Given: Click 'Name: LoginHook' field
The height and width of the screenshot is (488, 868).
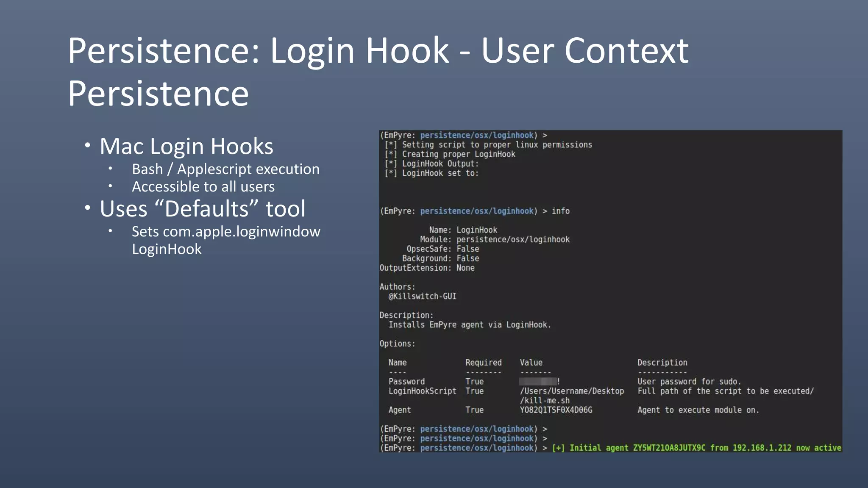Looking at the screenshot, I should 463,230.
